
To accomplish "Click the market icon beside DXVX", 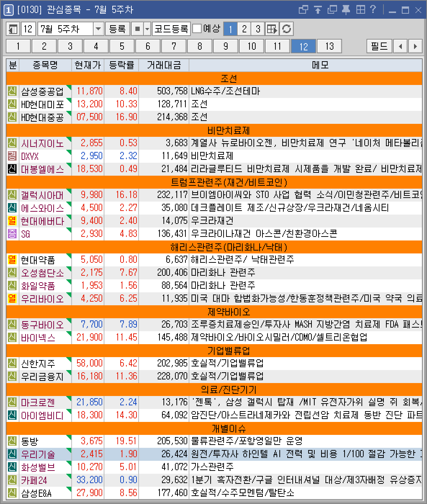I will [x=12, y=156].
